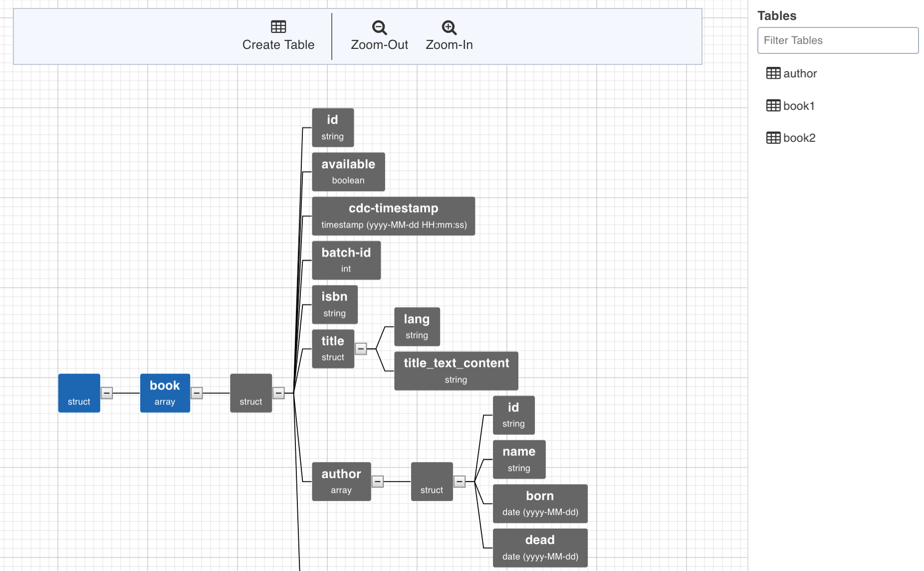Select the author array node
Image resolution: width=924 pixels, height=571 pixels.
pos(341,482)
